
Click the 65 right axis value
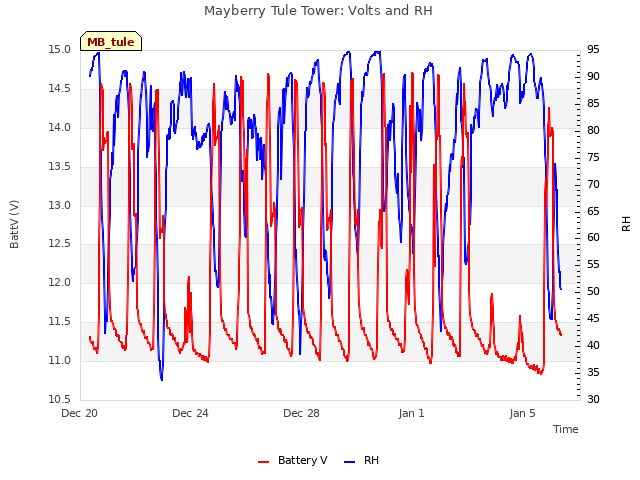[x=593, y=211]
